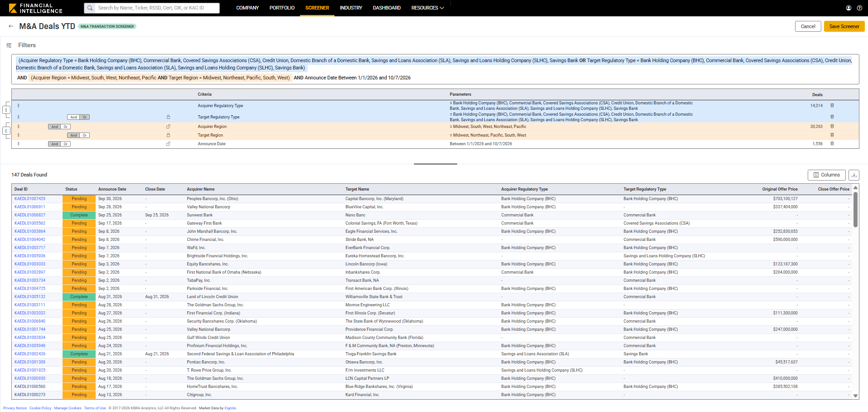Click drag handle of Acquirer Regulatory Type row

[x=19, y=106]
